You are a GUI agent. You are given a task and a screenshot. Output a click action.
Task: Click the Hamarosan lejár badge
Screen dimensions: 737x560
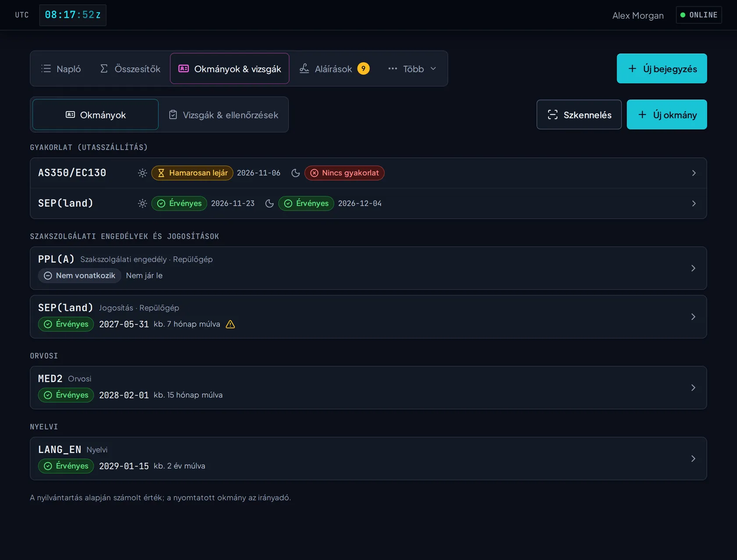(192, 173)
